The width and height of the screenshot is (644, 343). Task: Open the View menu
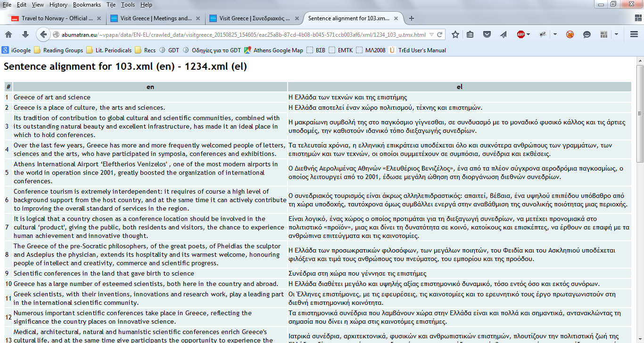tap(38, 4)
